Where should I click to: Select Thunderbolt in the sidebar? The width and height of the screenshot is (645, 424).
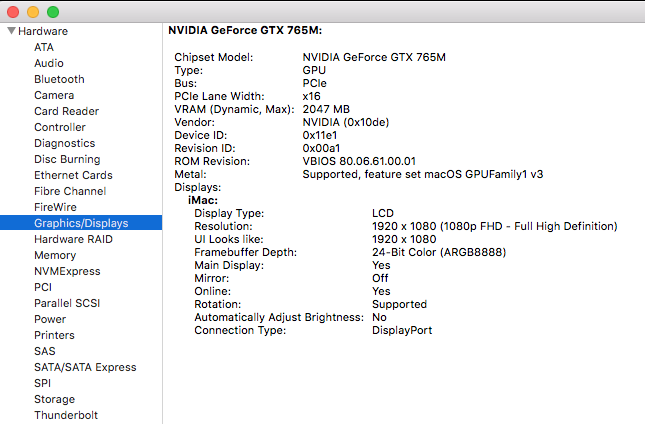(x=66, y=415)
